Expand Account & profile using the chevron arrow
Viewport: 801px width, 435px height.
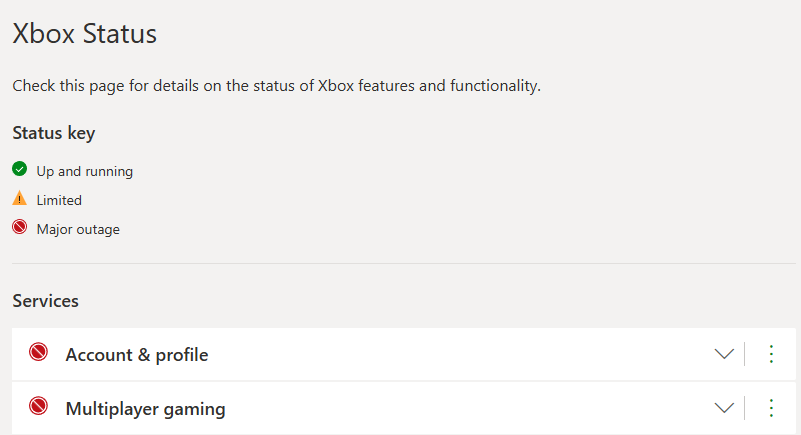pyautogui.click(x=724, y=354)
